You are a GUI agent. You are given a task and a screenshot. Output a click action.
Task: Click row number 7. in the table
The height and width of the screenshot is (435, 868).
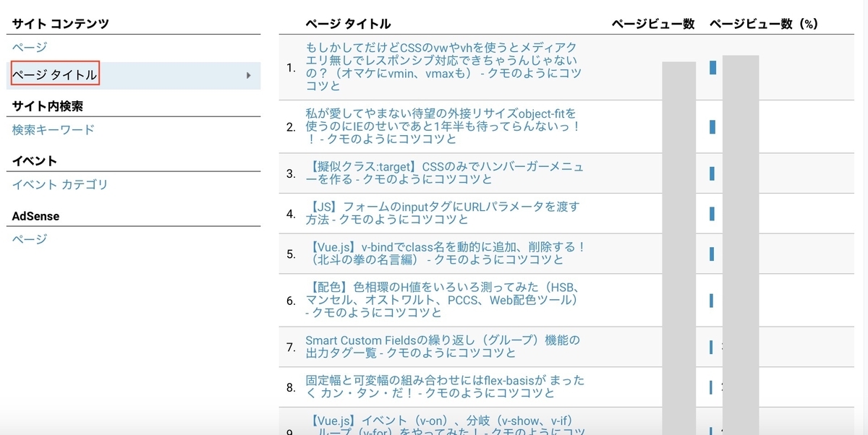[x=292, y=348]
